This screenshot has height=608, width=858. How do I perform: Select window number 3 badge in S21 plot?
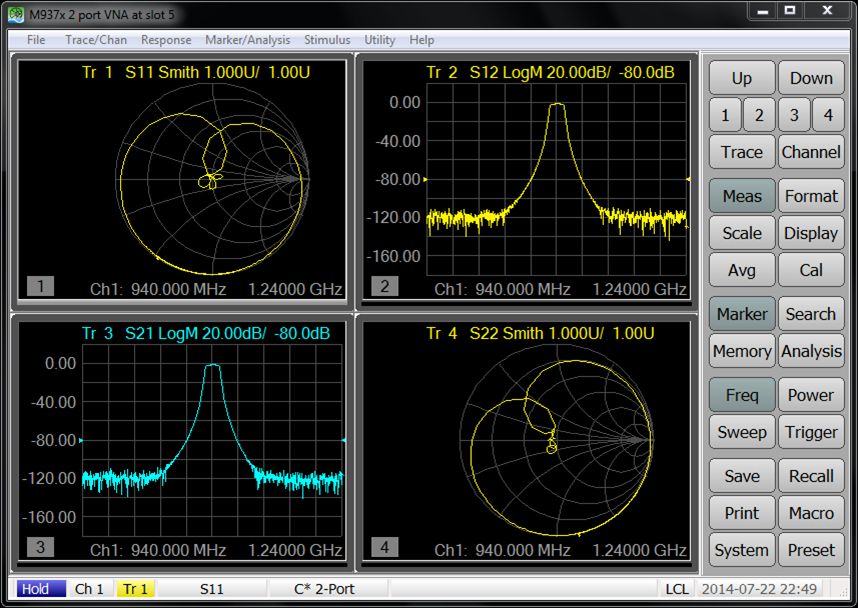tap(40, 547)
